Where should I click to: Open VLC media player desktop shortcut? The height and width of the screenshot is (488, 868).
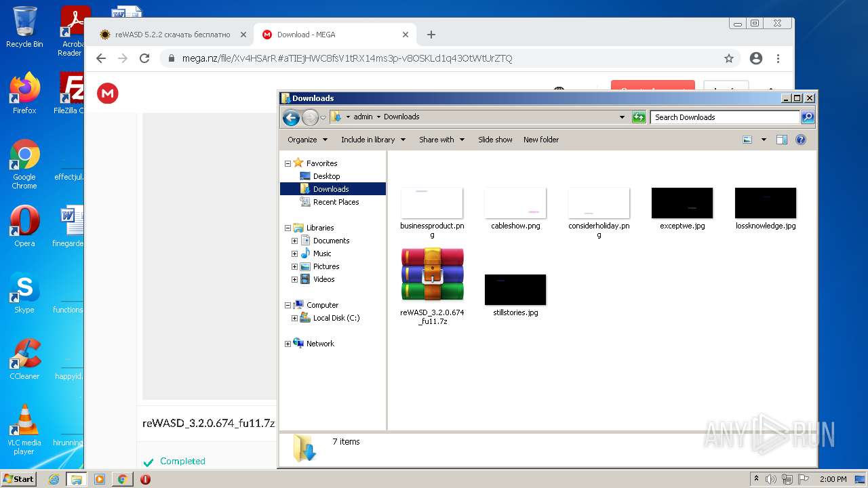(x=24, y=429)
